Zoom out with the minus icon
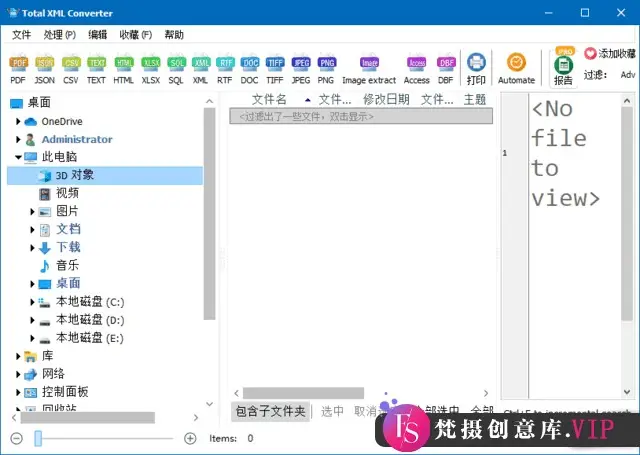Screen dimensions: 640x455 (x=16, y=438)
